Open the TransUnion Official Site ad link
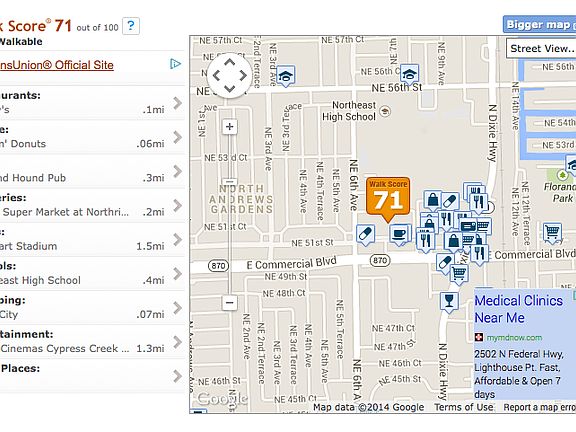Image resolution: width=576 pixels, height=432 pixels. tap(57, 65)
